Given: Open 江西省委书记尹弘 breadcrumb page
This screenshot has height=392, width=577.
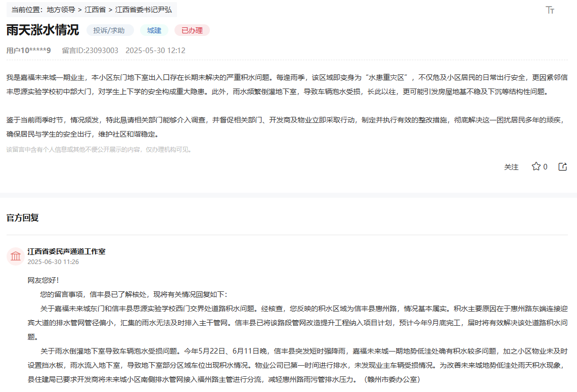Looking at the screenshot, I should (143, 10).
